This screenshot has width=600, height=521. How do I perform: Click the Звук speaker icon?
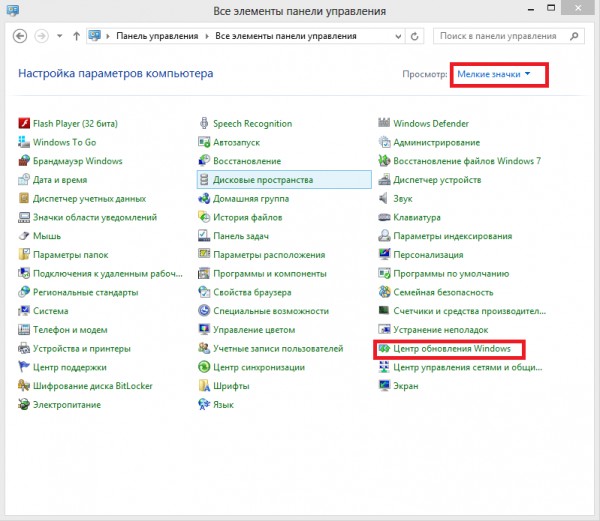tap(384, 199)
